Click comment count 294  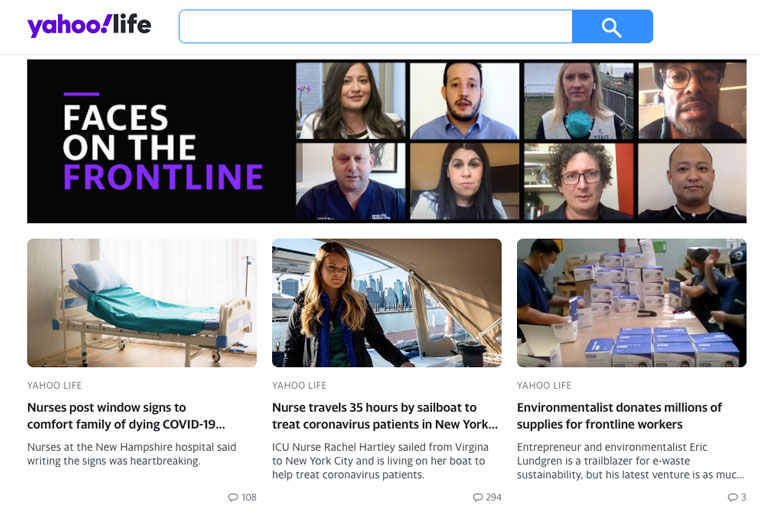(494, 497)
